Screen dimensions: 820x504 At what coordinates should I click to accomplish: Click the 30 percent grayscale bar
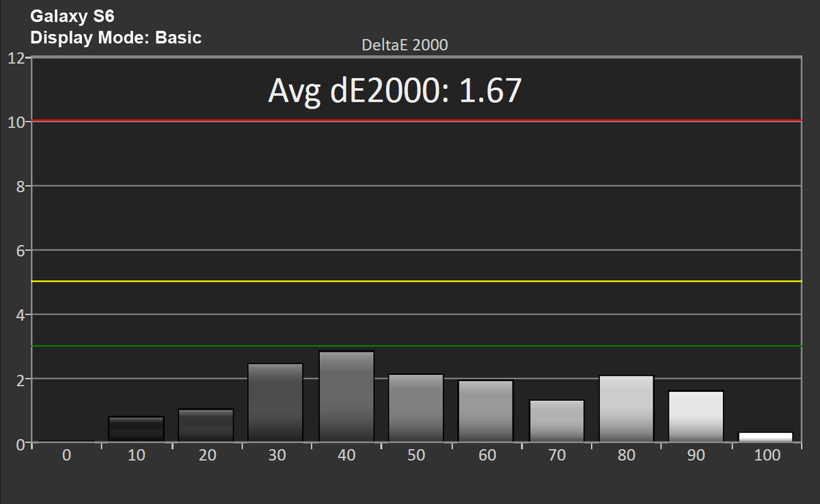276,402
